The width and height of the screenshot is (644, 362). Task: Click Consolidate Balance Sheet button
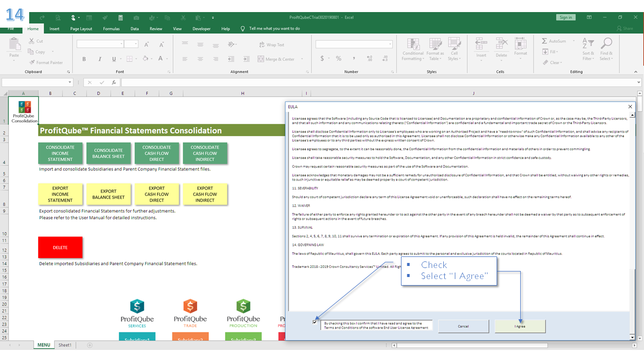(109, 153)
